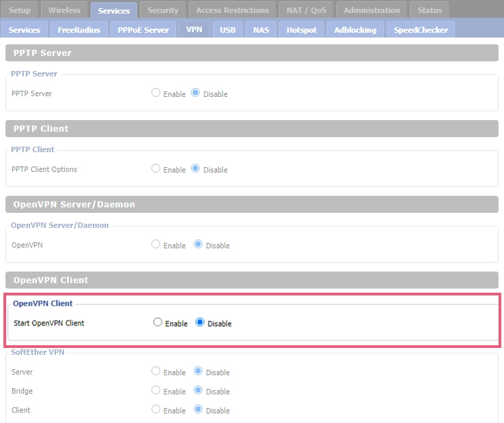Enable SoftEther VPN Server

(x=156, y=371)
